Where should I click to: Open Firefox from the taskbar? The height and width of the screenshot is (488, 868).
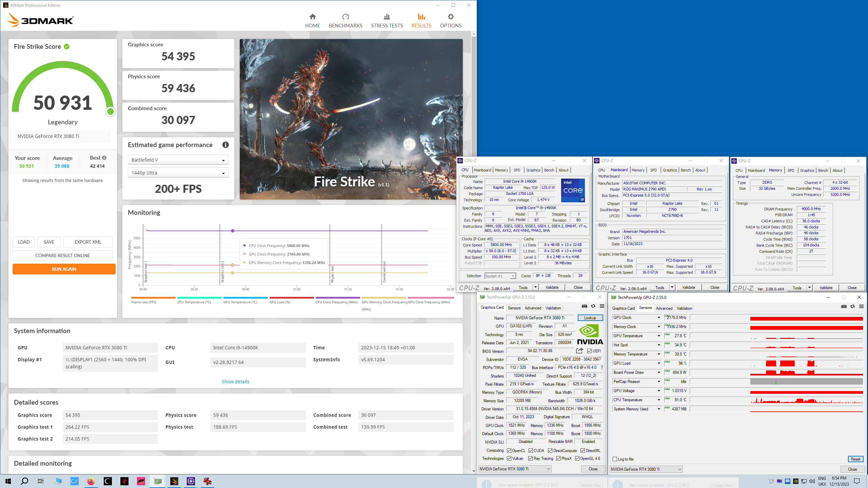tap(91, 481)
